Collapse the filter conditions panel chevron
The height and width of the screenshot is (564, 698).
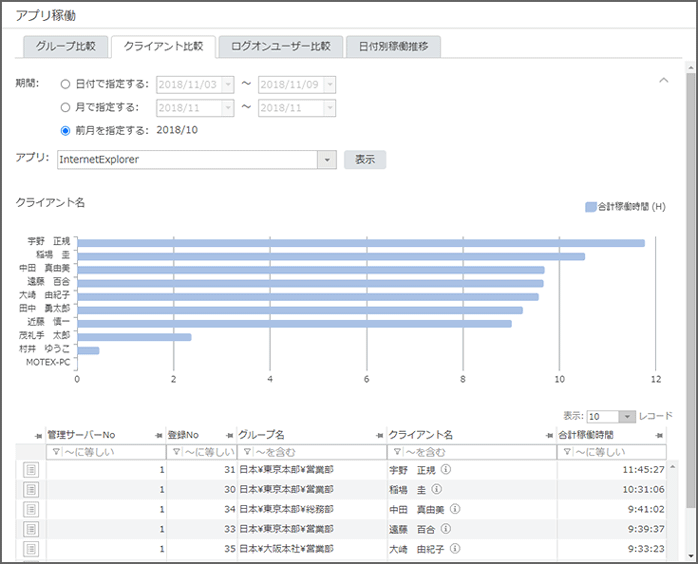(x=663, y=81)
